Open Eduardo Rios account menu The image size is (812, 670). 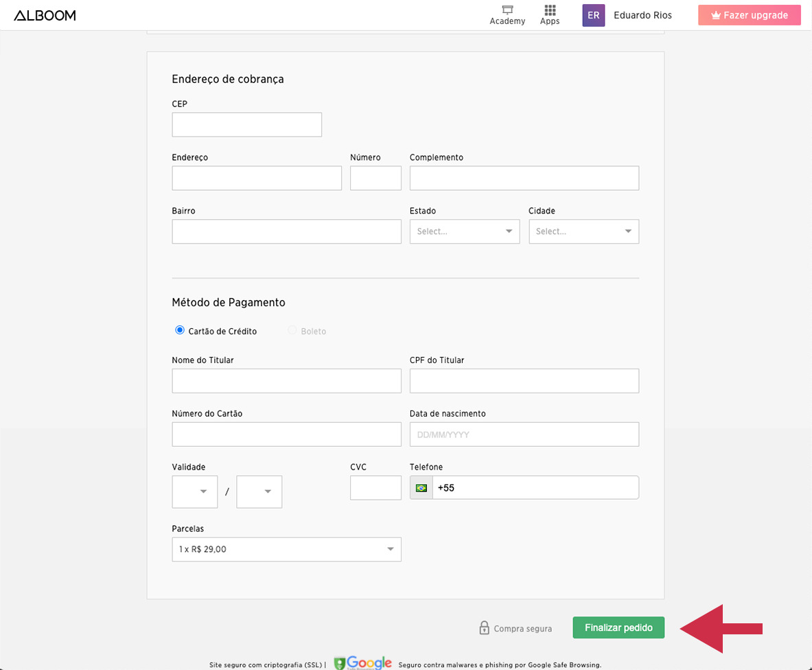pos(642,15)
